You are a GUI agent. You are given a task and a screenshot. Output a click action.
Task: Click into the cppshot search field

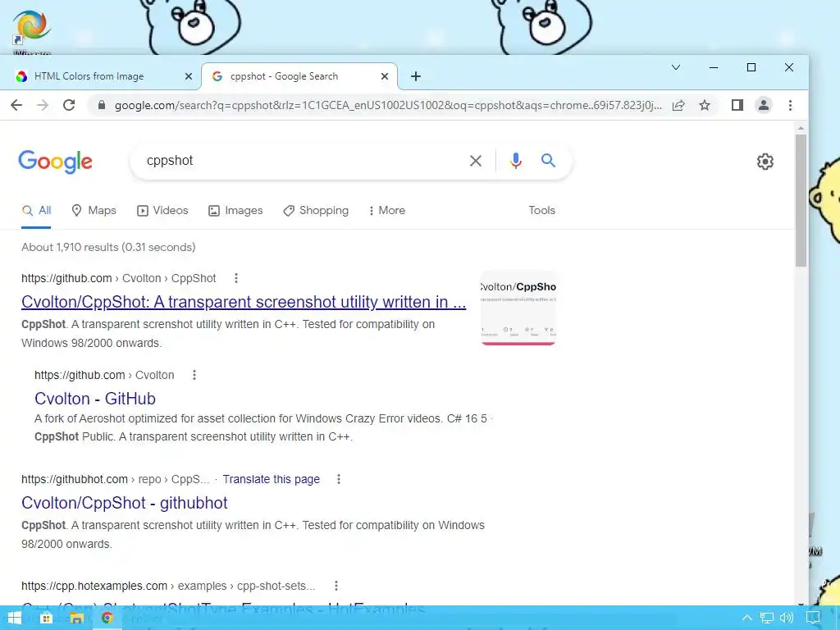pos(300,161)
